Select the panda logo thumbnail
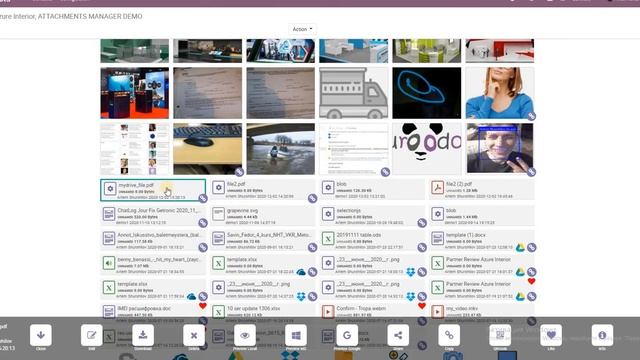This screenshot has height=360, width=640. 427,149
